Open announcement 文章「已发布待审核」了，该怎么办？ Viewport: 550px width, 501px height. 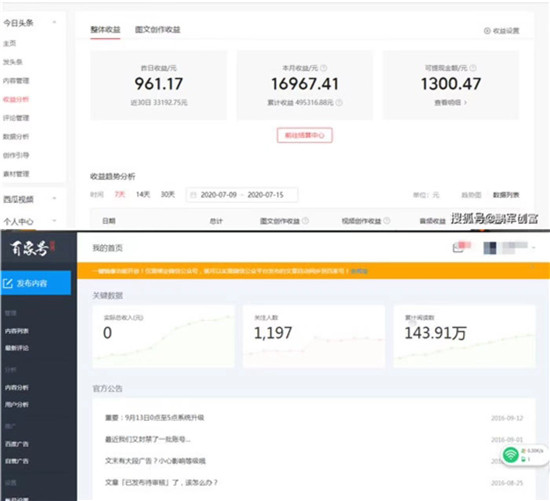pos(161,482)
